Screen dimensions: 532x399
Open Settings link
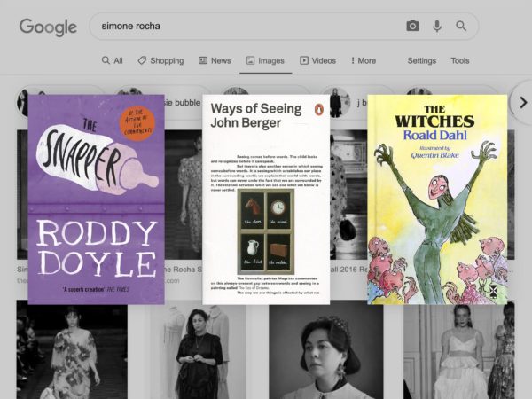(x=422, y=60)
